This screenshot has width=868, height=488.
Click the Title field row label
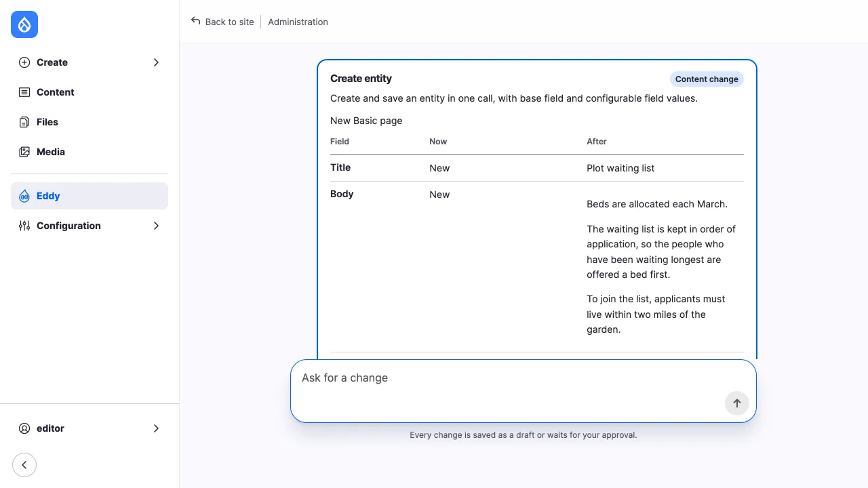point(340,167)
